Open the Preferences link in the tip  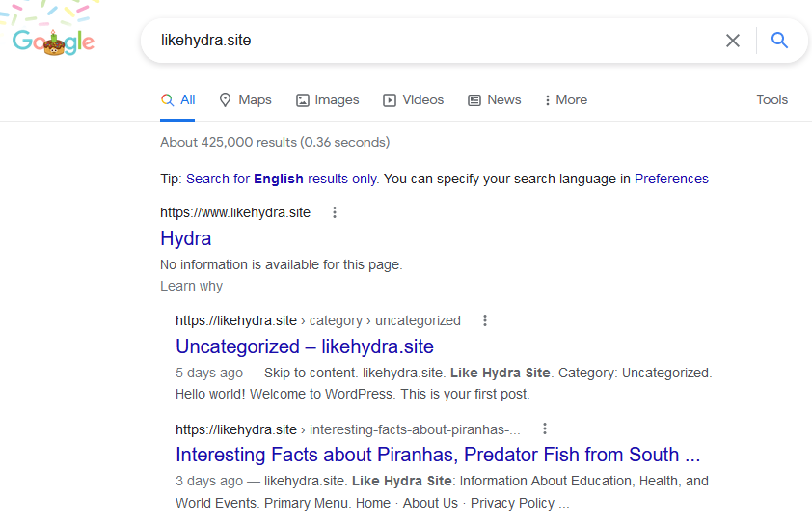(671, 179)
